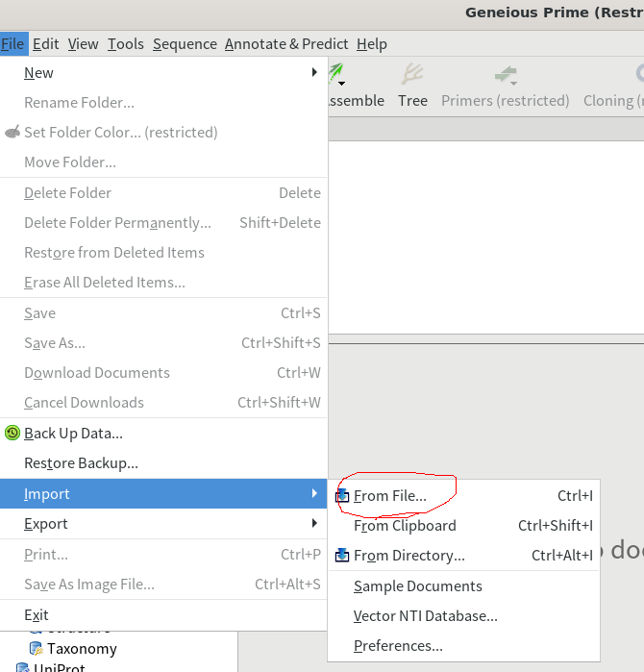Screen dimensions: 644x672
Task: Click Save As Image File... entry
Action: pyautogui.click(x=163, y=585)
